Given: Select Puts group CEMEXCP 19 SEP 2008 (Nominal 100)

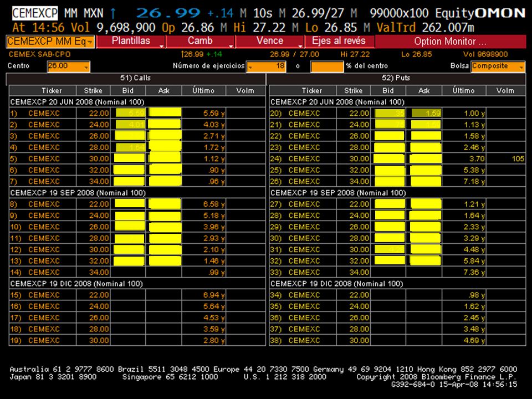Looking at the screenshot, I should coord(338,193).
